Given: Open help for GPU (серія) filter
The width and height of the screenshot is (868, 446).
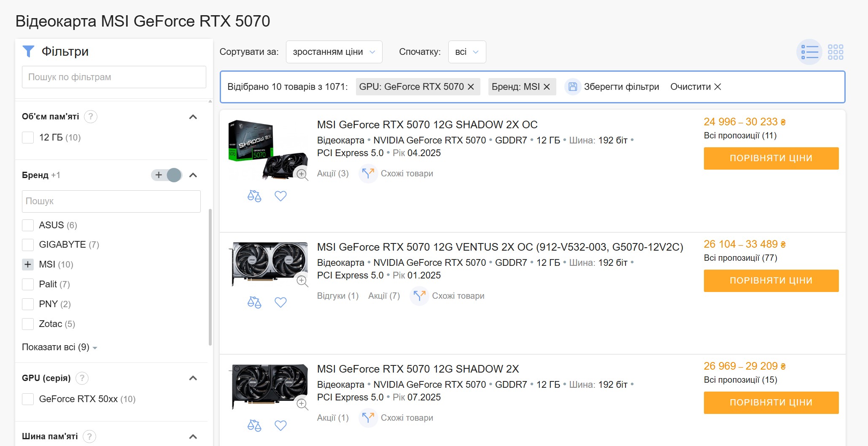Looking at the screenshot, I should click(x=82, y=378).
